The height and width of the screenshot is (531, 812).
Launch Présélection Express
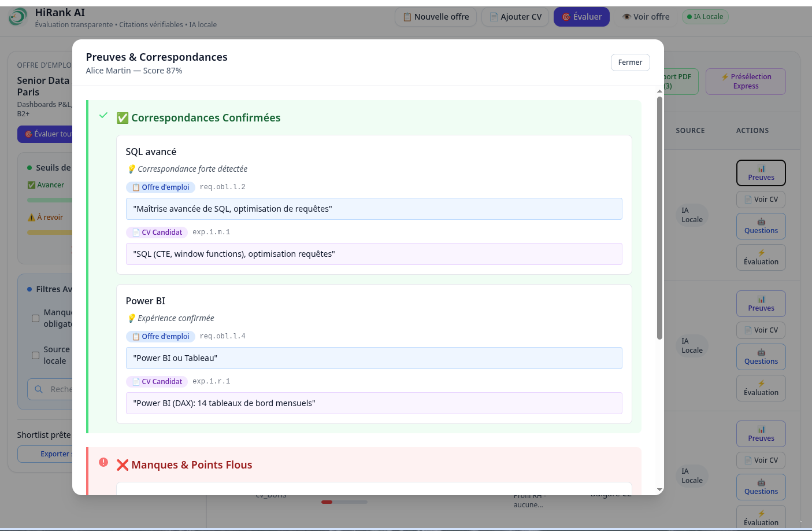746,82
